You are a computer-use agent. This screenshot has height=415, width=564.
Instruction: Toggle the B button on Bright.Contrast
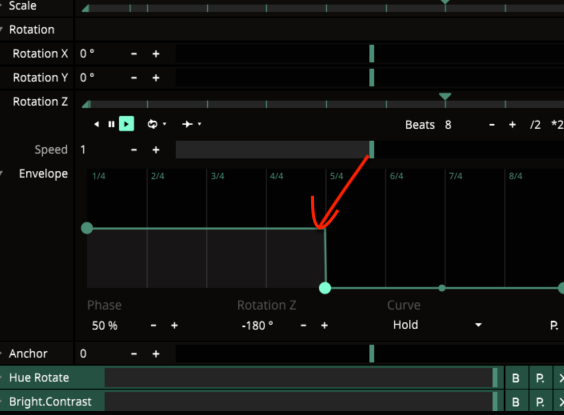516,402
